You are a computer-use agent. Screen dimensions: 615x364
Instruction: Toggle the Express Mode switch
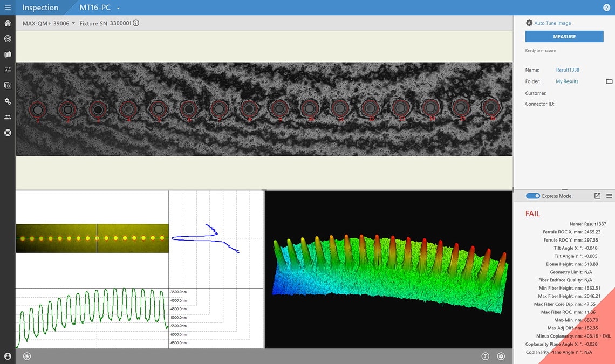(532, 196)
